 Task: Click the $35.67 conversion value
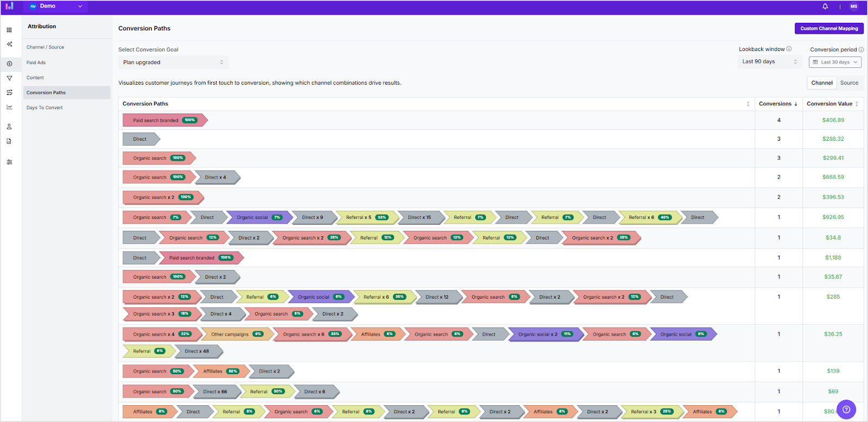833,277
